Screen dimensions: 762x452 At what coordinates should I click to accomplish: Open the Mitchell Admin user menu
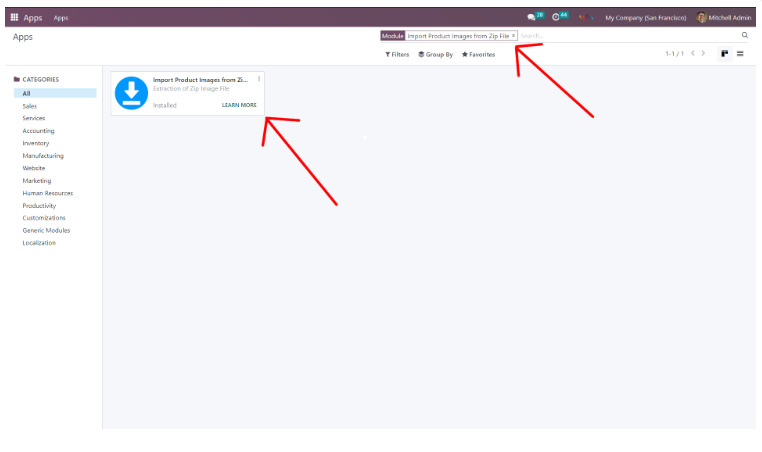pyautogui.click(x=723, y=17)
